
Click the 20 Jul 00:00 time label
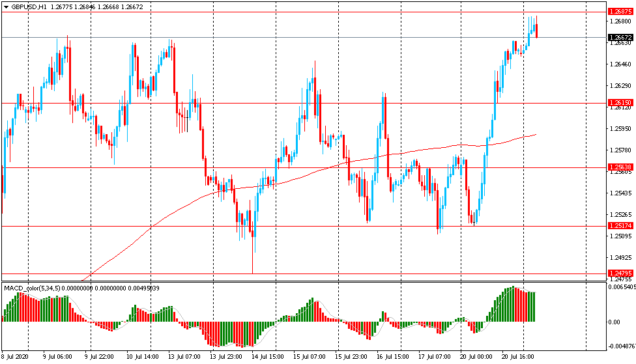coord(476,357)
